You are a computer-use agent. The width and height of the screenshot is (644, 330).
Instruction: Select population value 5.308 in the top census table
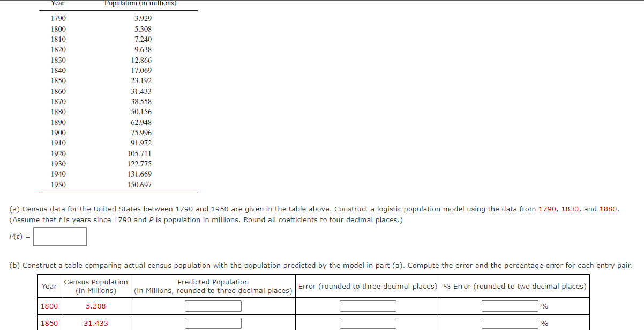[143, 29]
